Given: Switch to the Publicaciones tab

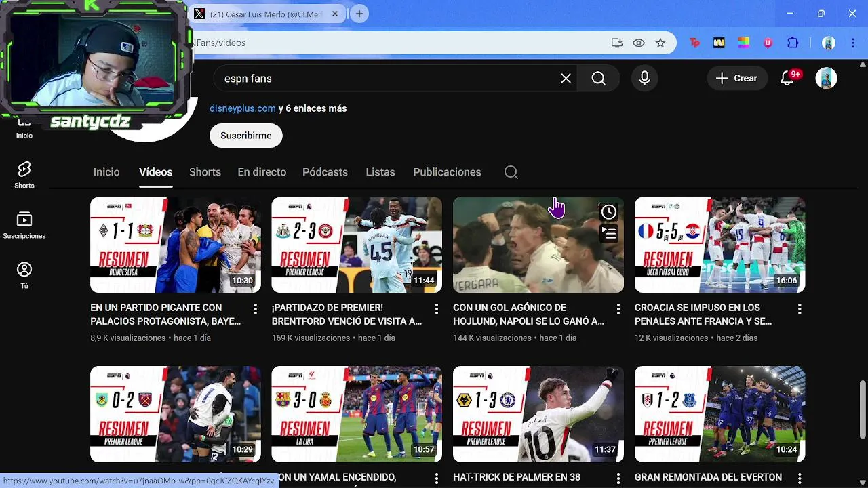Looking at the screenshot, I should (447, 172).
